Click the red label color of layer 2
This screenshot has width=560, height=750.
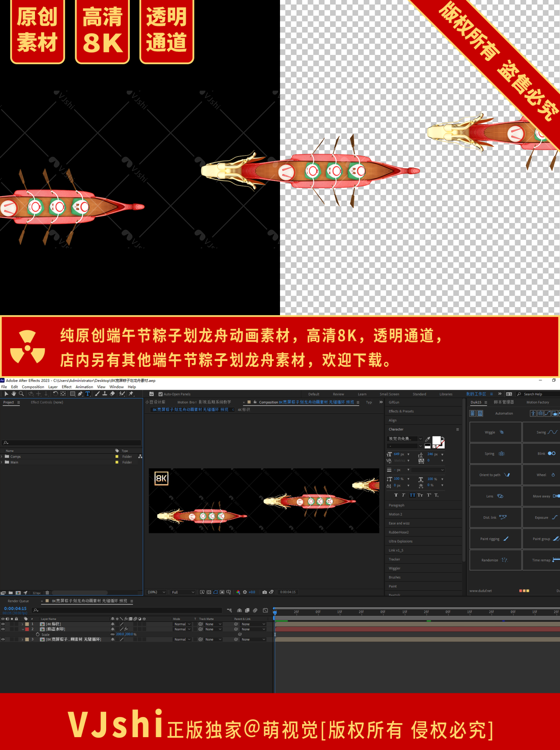pos(27,629)
